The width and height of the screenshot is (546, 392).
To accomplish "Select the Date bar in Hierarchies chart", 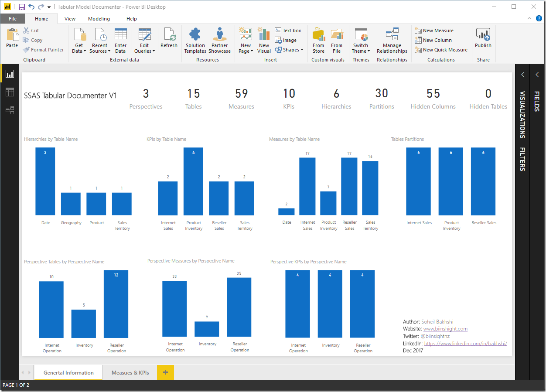I will coord(45,181).
